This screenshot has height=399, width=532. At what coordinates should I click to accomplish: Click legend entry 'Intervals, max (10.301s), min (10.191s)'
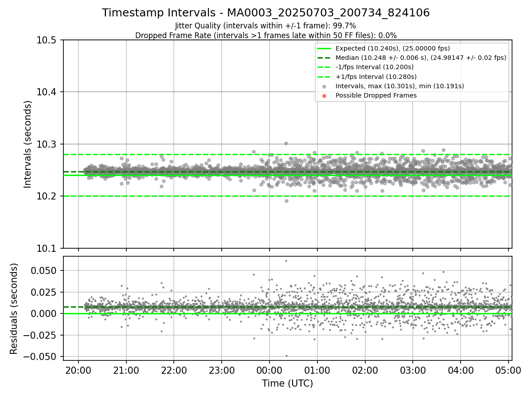[399, 86]
